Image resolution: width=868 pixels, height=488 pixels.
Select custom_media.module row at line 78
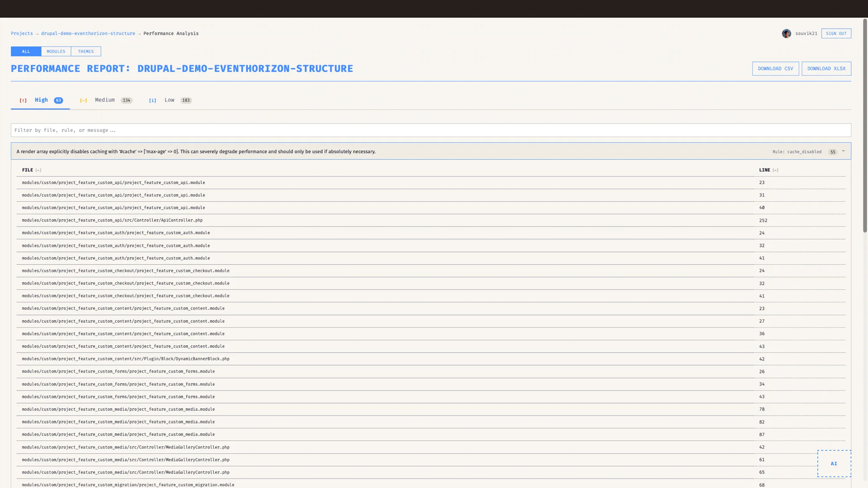tap(431, 409)
